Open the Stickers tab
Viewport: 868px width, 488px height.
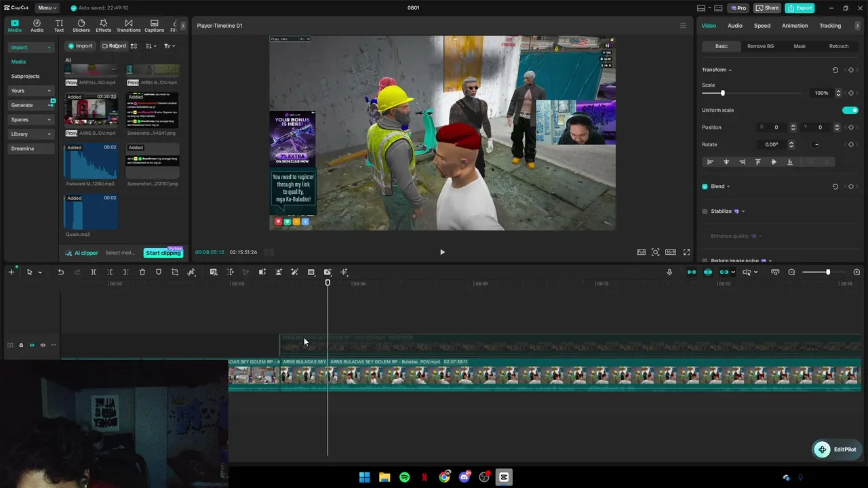[x=81, y=26]
